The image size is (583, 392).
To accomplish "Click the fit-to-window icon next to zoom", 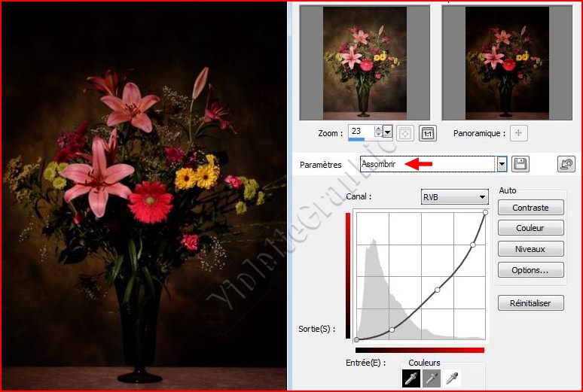I will (x=404, y=133).
